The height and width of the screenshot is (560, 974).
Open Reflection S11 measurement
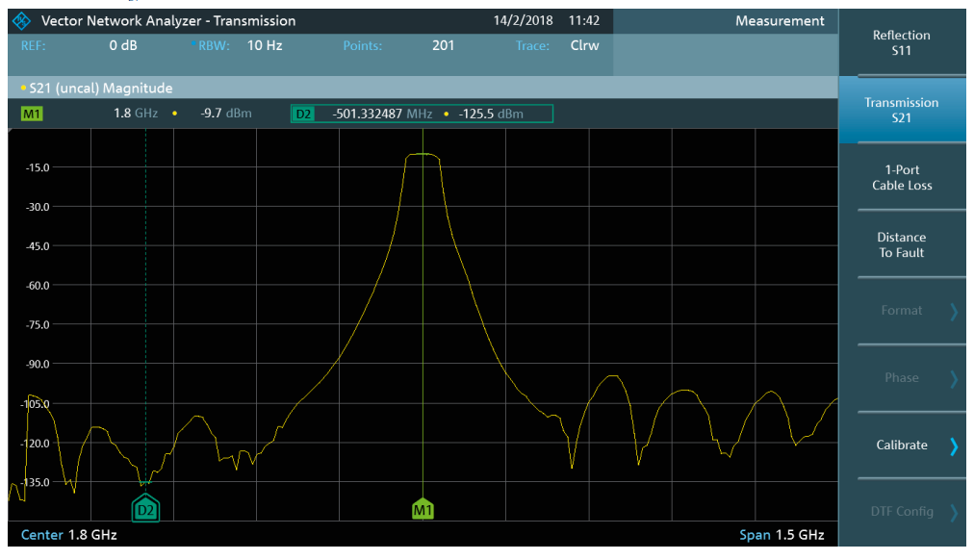[x=901, y=43]
